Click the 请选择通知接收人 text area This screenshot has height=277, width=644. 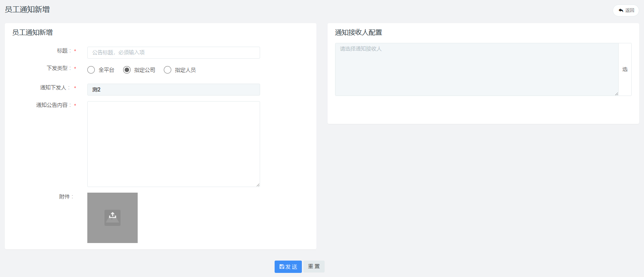[x=476, y=69]
